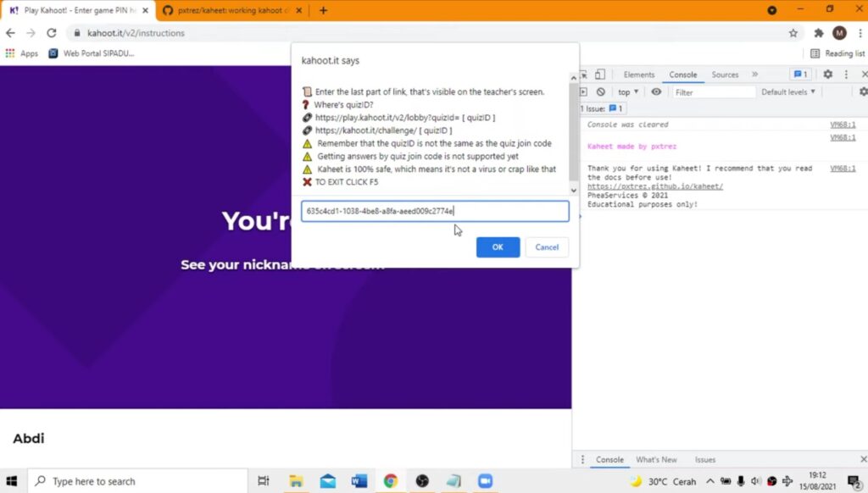Open the pxtrez.github.io/kaheet link
The image size is (868, 493).
(655, 186)
